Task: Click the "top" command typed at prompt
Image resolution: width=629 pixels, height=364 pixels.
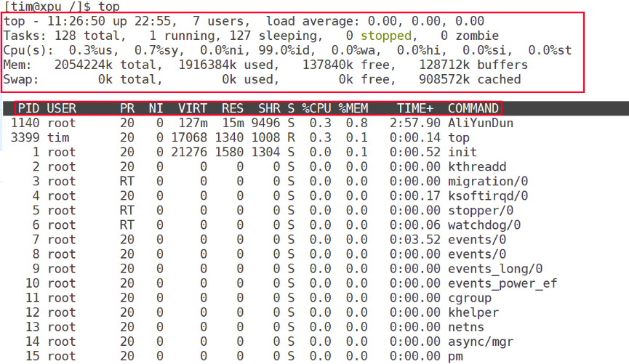Action: [109, 7]
